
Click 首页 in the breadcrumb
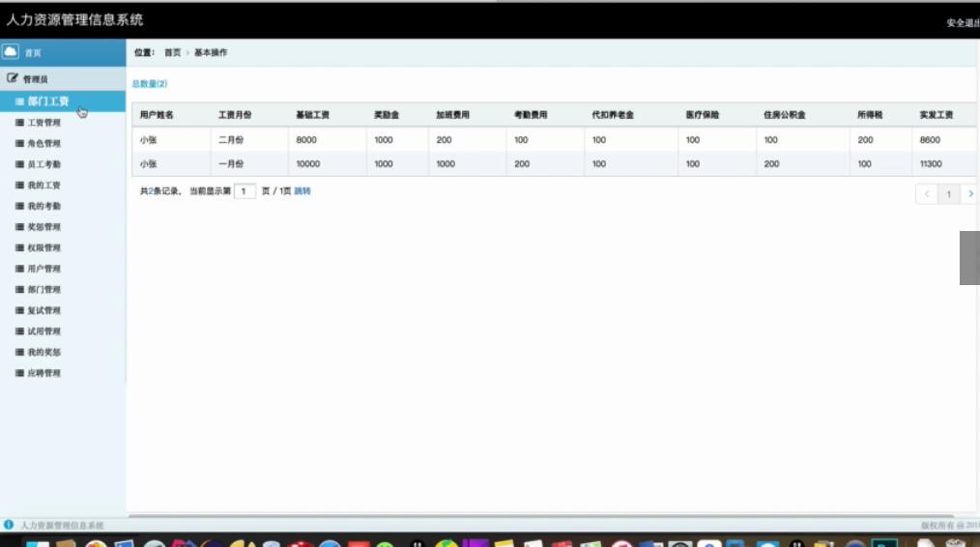(172, 52)
